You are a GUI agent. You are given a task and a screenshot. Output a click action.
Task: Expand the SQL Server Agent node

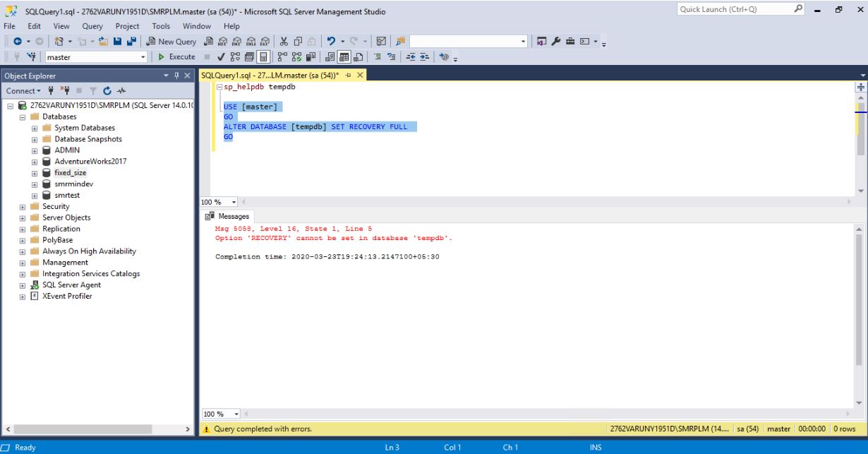coord(23,285)
